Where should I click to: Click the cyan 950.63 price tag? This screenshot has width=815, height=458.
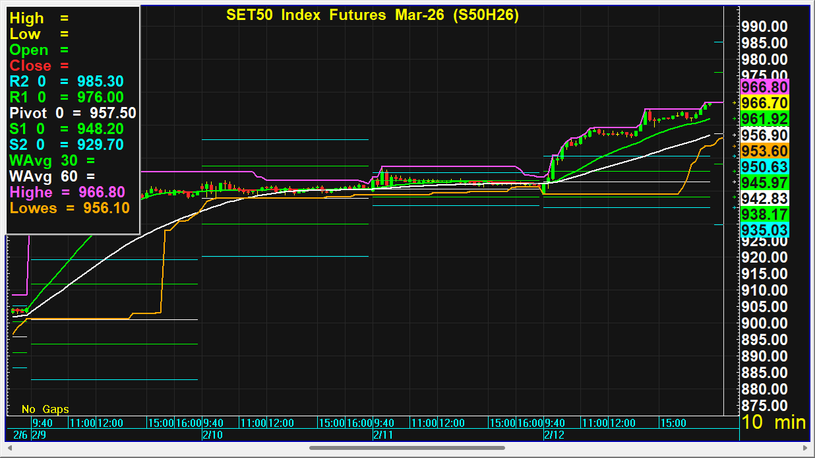pyautogui.click(x=763, y=166)
